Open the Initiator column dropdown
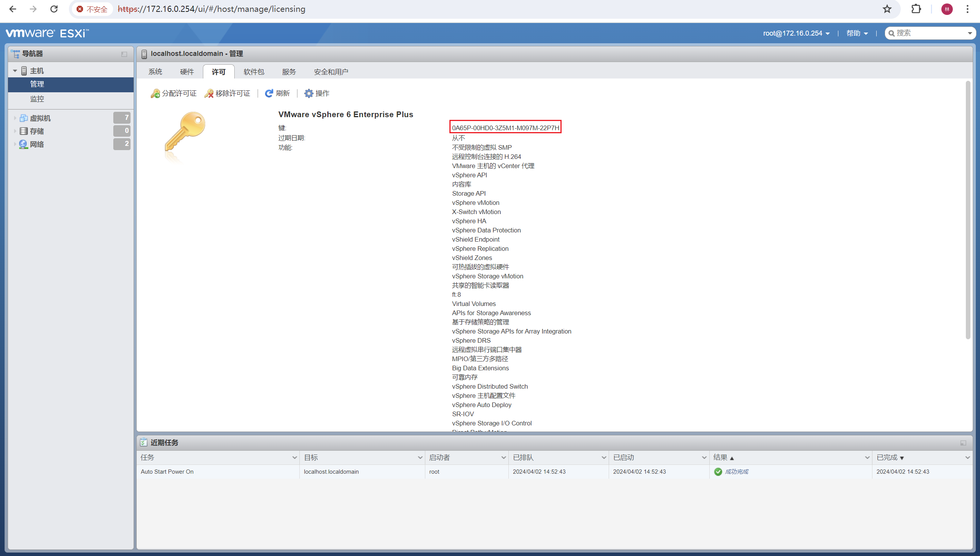 click(504, 458)
